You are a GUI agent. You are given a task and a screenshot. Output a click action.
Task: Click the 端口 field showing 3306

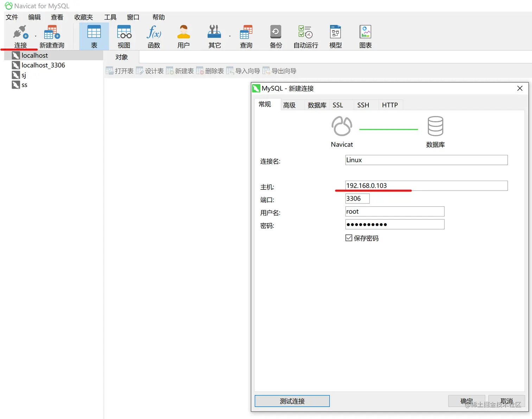tap(357, 199)
